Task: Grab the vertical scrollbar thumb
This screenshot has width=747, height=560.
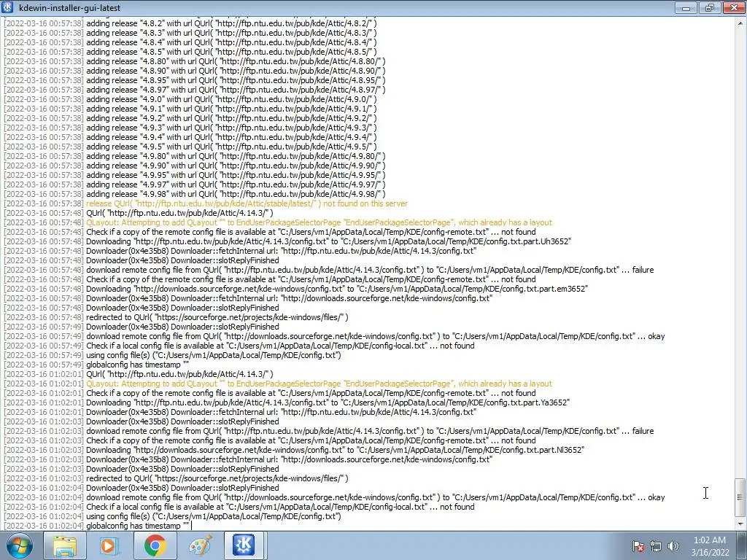Action: click(740, 497)
